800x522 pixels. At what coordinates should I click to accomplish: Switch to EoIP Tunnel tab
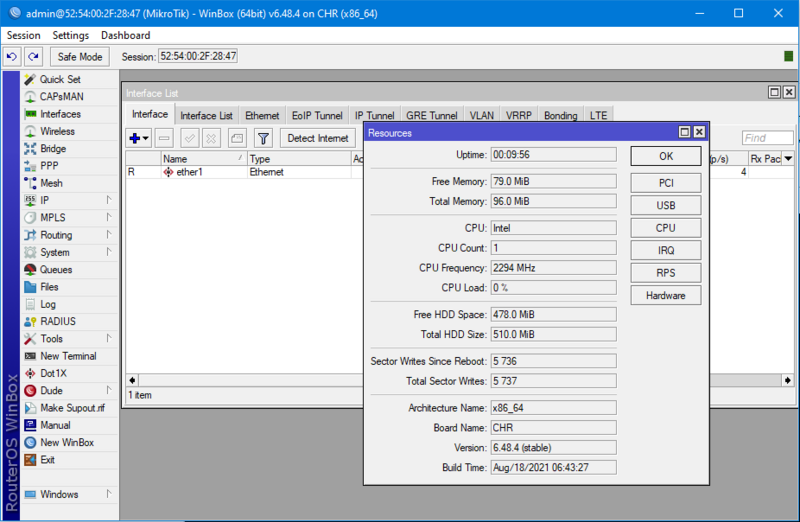[x=317, y=116]
